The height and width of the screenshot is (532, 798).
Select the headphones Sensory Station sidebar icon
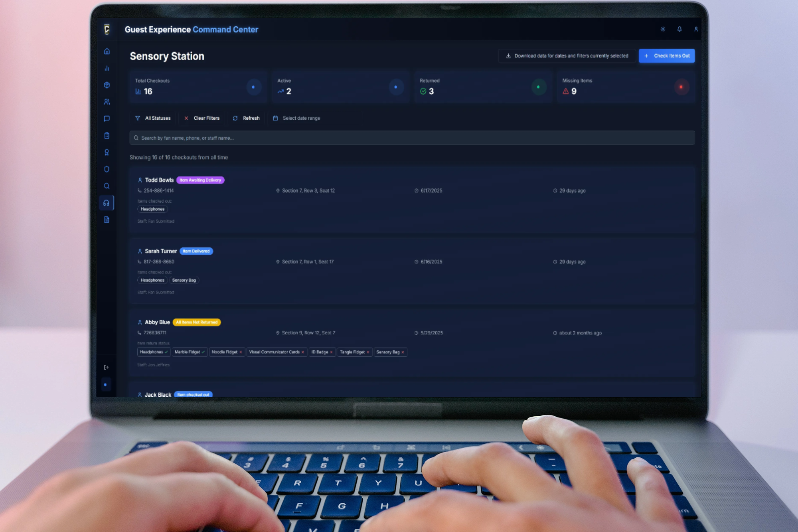(107, 203)
